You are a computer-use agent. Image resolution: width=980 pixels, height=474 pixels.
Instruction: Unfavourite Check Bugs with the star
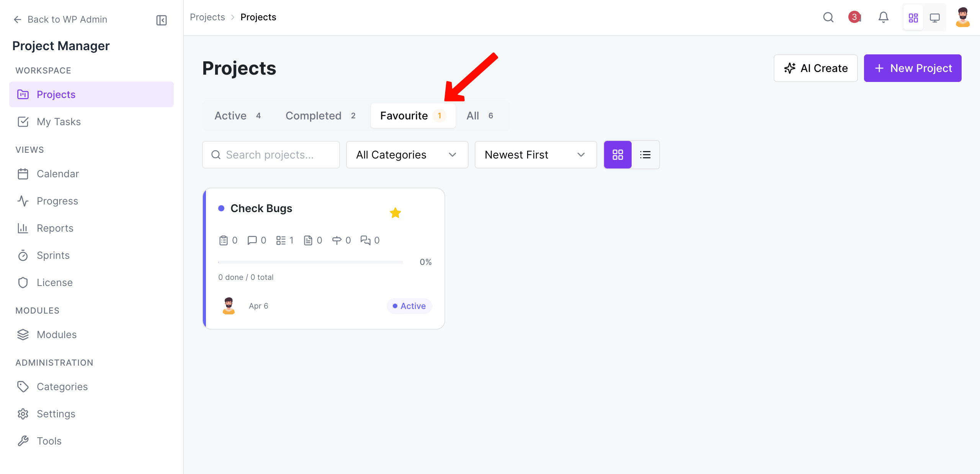click(x=395, y=213)
